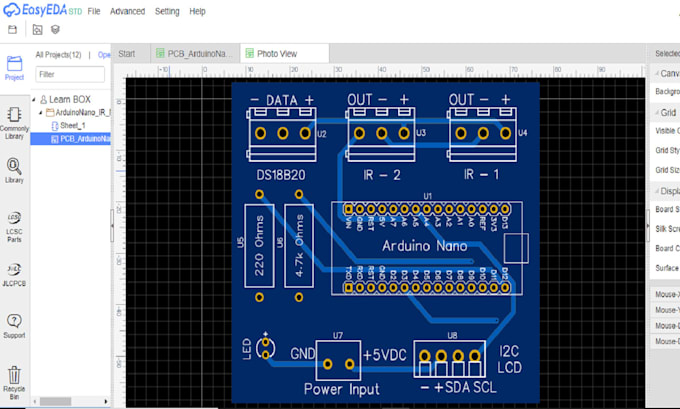The width and height of the screenshot is (680, 409).
Task: Select the Photo View tab
Action: 284,54
